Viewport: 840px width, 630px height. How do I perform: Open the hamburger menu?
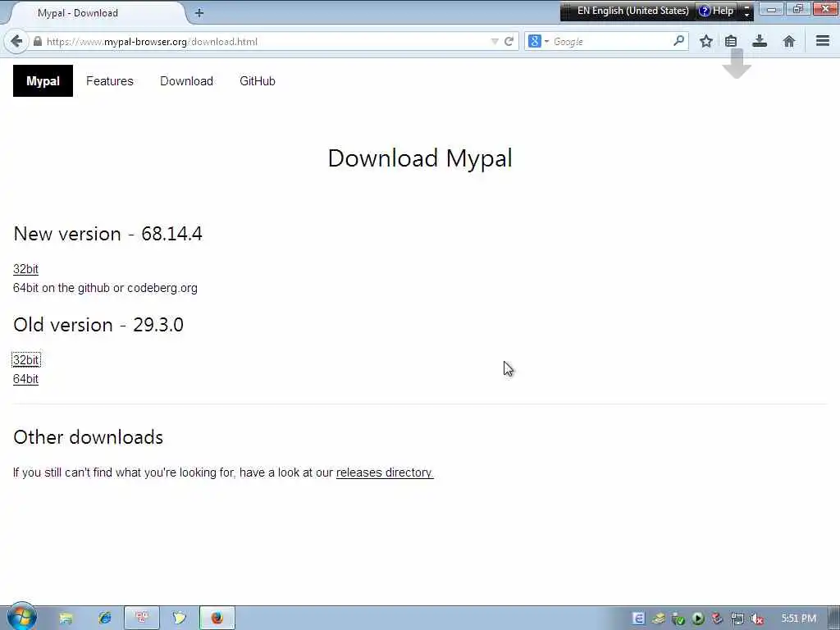pos(823,41)
